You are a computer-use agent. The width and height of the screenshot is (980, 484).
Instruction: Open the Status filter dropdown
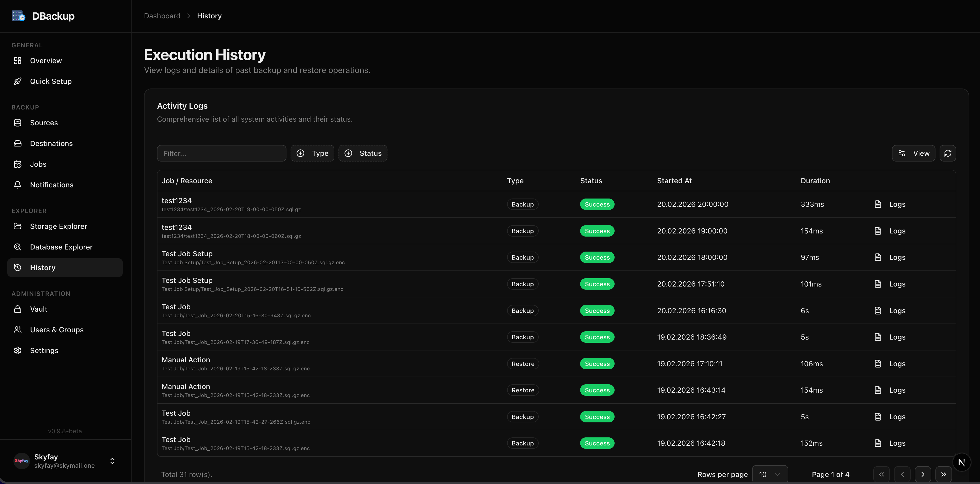(x=363, y=153)
